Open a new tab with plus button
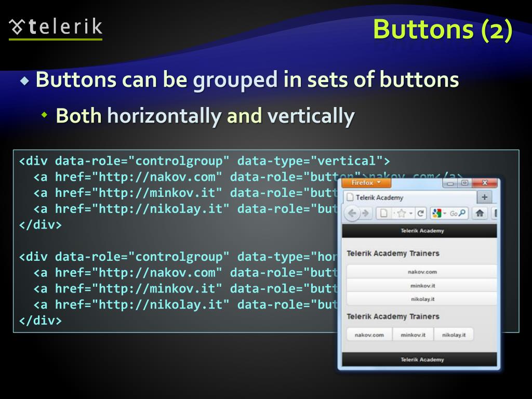Viewport: 532px width, 399px height. coord(485,197)
